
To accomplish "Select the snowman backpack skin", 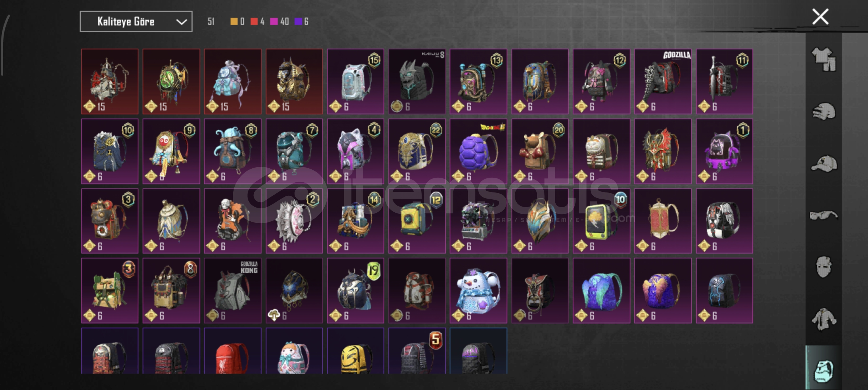I will (478, 290).
